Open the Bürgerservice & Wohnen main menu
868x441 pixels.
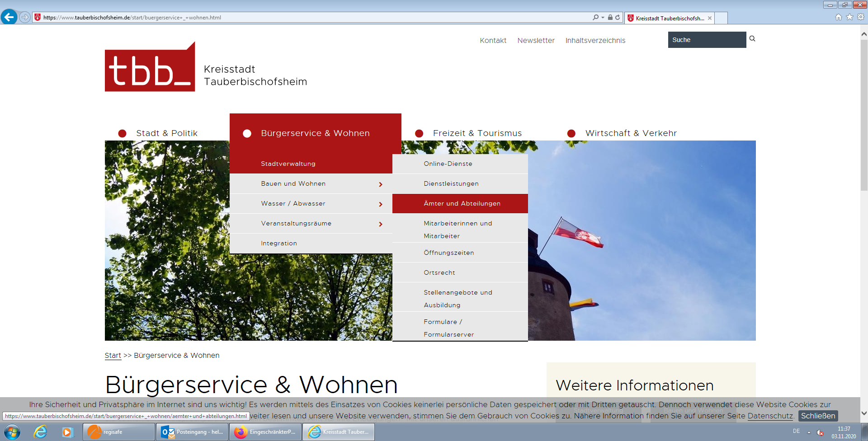point(316,133)
